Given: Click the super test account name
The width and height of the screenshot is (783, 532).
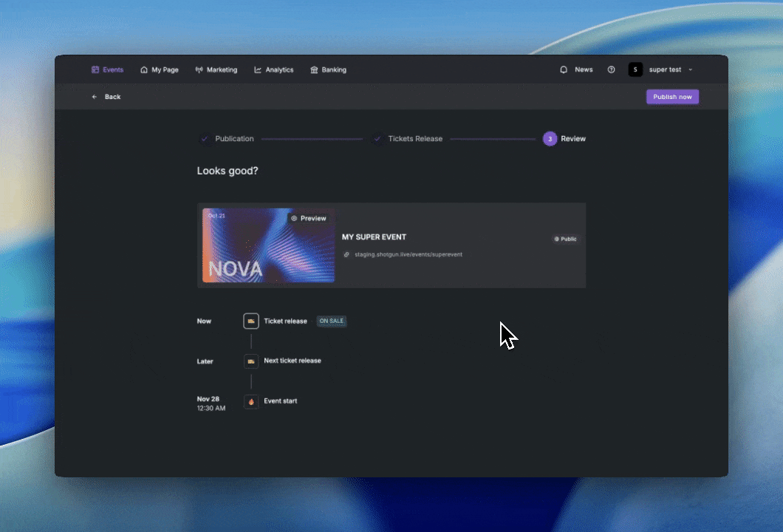Looking at the screenshot, I should pyautogui.click(x=665, y=69).
